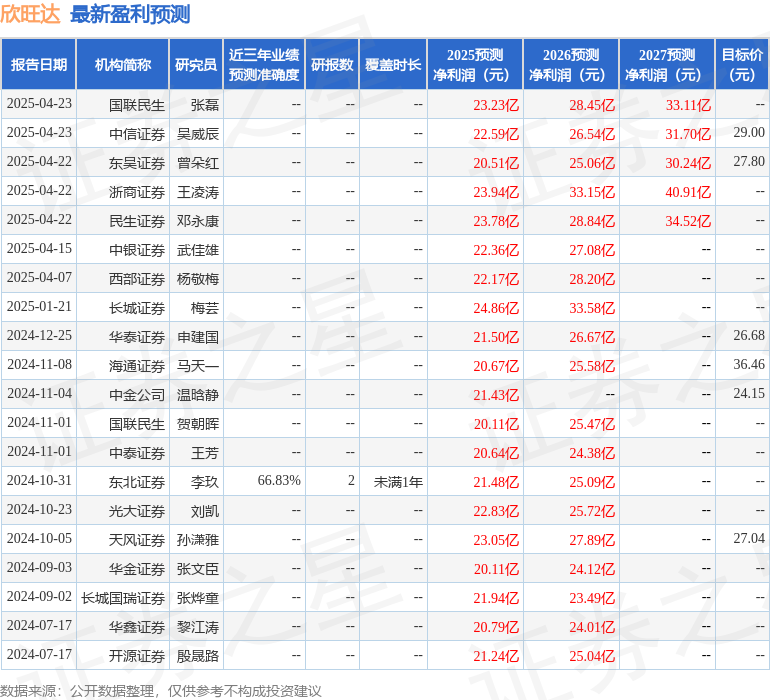The image size is (770, 700).
Task: Click the 66.83% accuracy value
Action: click(279, 480)
